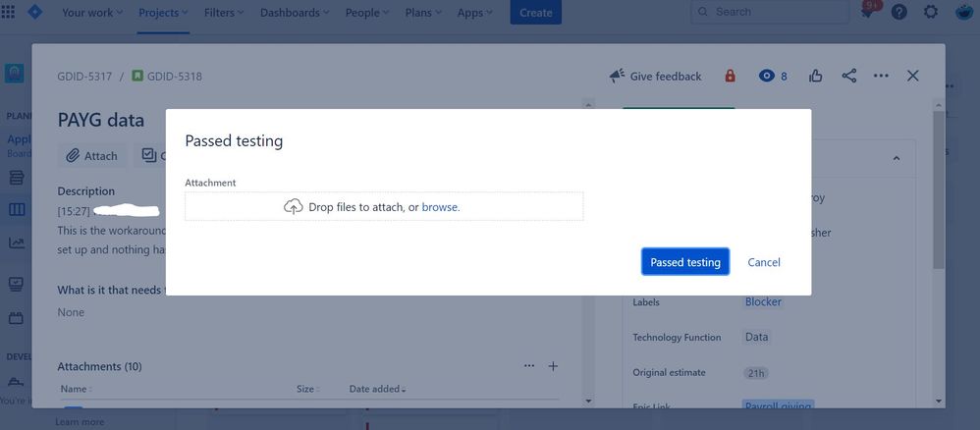Open the Apps menu

(474, 13)
